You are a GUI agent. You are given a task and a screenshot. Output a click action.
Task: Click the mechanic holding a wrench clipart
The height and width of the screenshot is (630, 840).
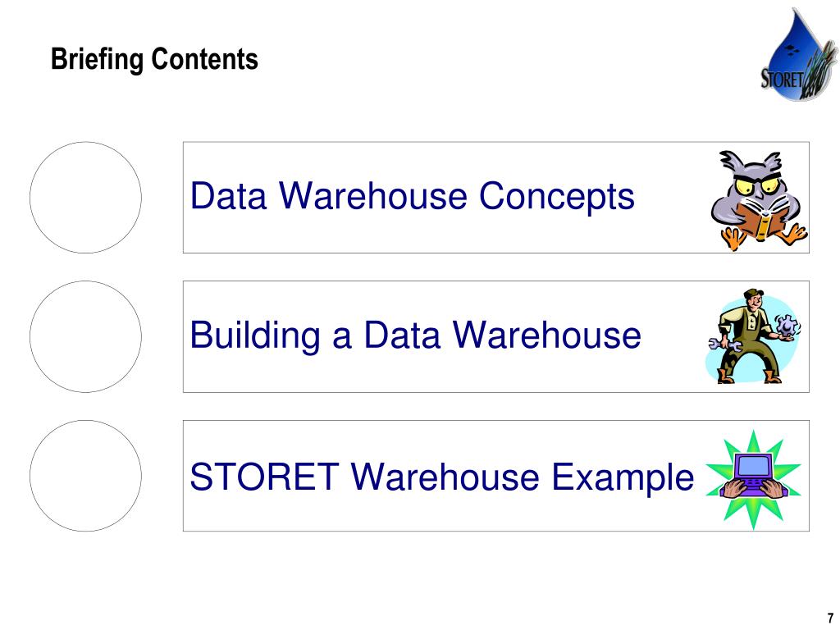click(753, 336)
